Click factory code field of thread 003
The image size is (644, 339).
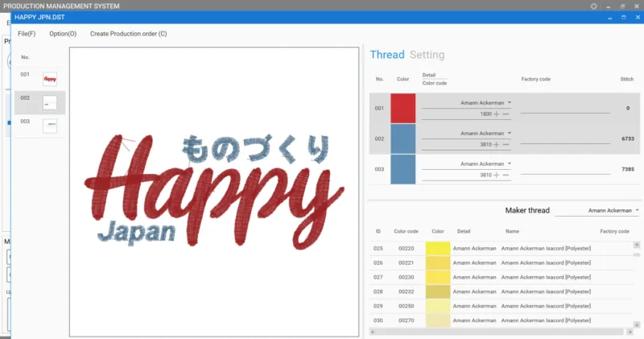565,169
